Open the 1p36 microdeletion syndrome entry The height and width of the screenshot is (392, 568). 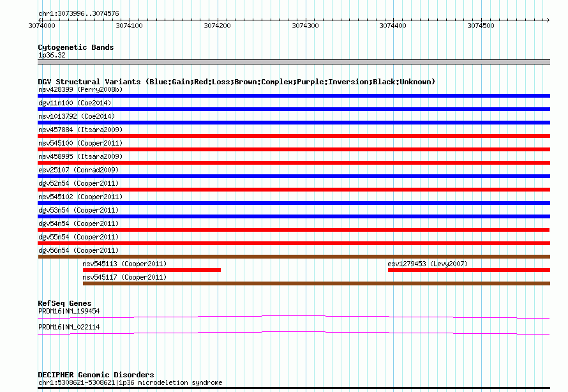(130, 382)
